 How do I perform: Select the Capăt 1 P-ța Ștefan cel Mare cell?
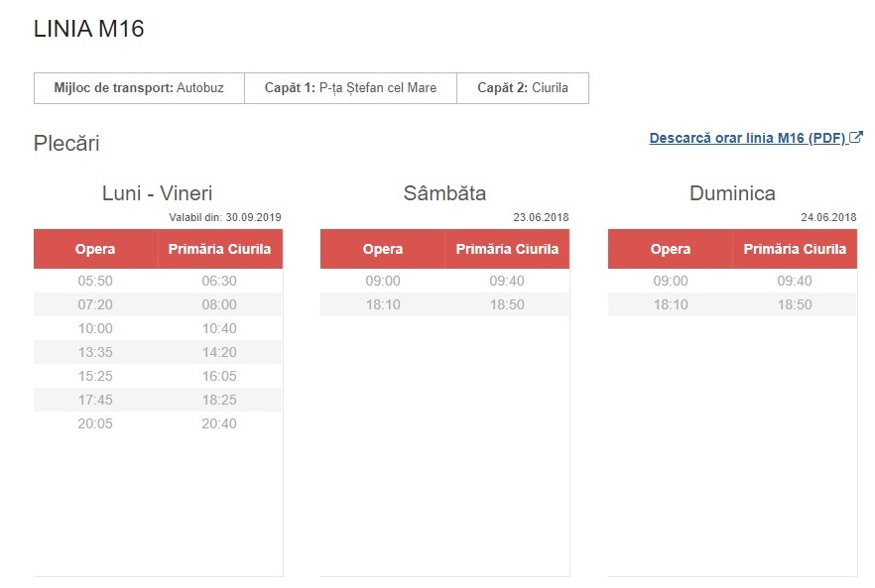[350, 88]
